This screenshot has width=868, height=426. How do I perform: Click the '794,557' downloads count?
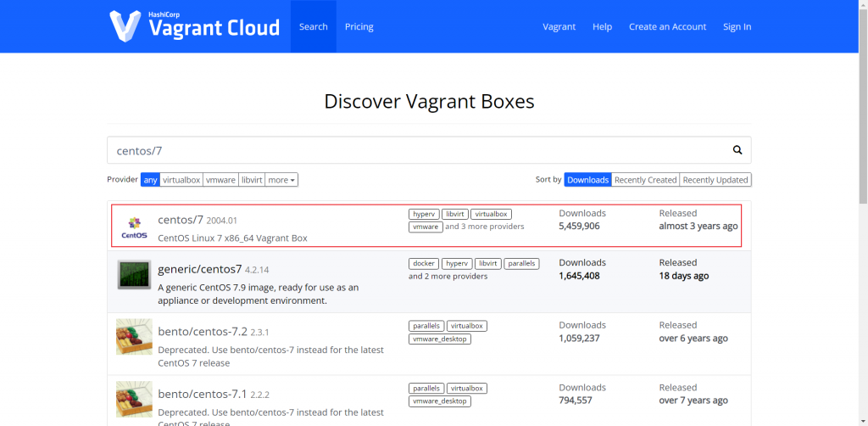click(x=576, y=401)
